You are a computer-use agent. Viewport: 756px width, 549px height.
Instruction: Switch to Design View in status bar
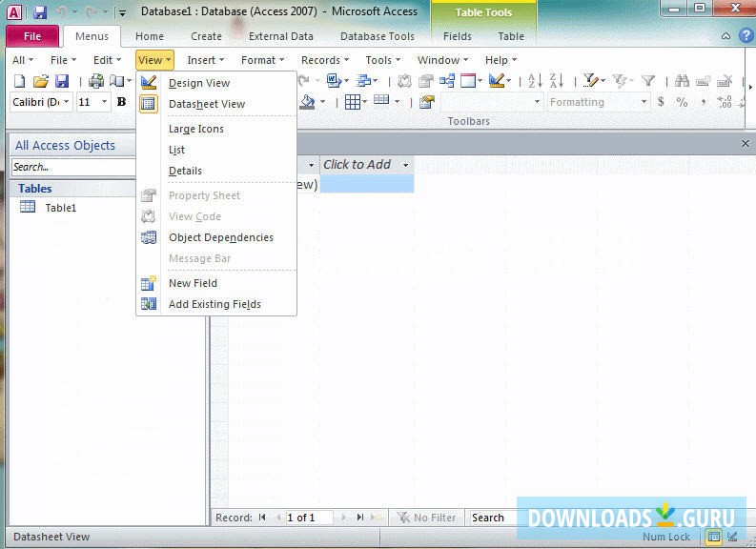click(x=732, y=537)
